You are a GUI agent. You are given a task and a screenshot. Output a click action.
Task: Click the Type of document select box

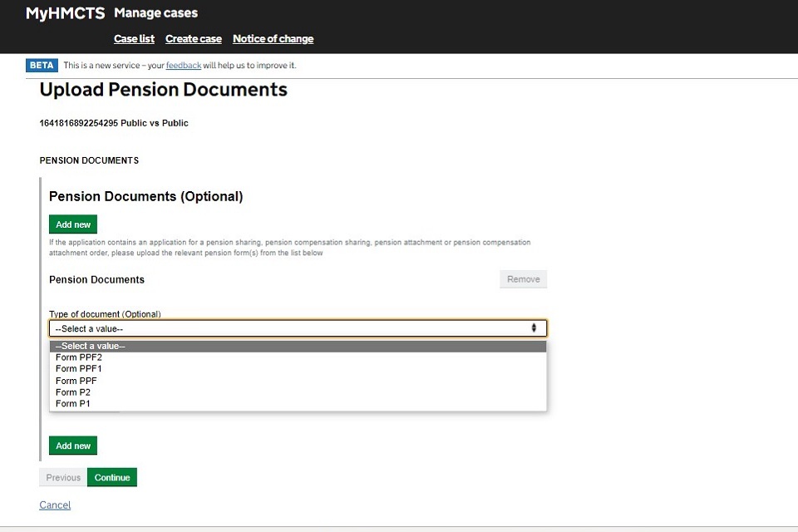point(291,328)
